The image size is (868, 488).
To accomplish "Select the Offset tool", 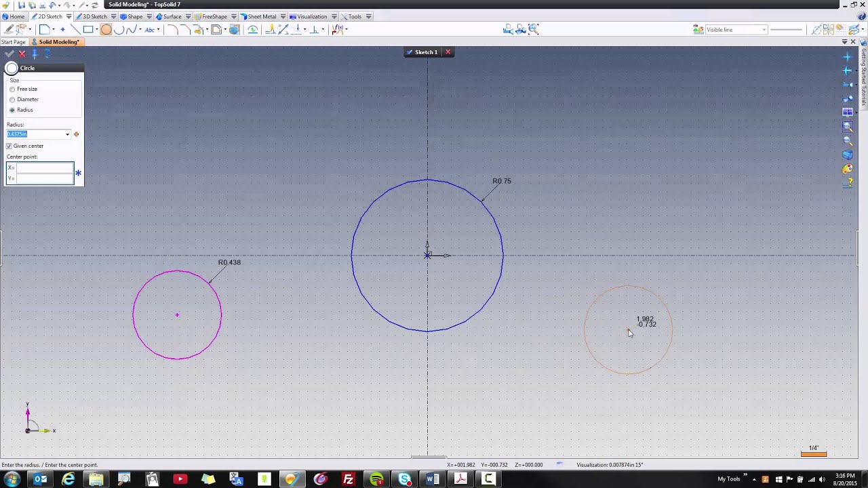I will click(216, 29).
